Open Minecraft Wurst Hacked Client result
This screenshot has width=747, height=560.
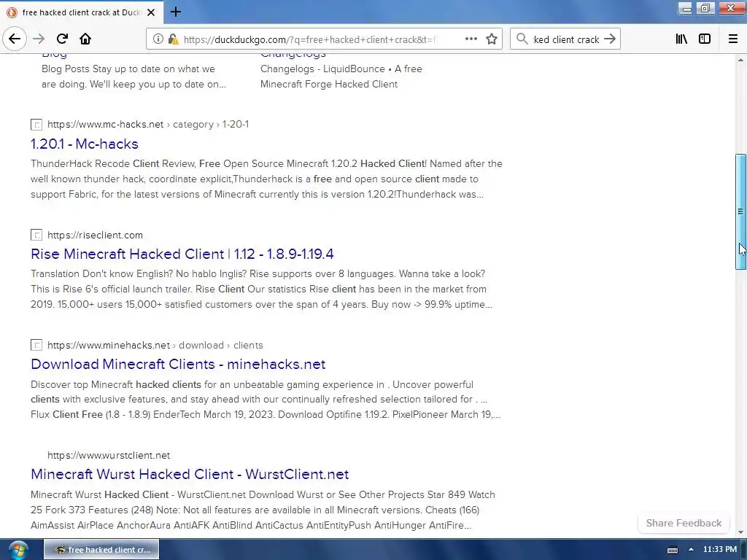tap(190, 474)
